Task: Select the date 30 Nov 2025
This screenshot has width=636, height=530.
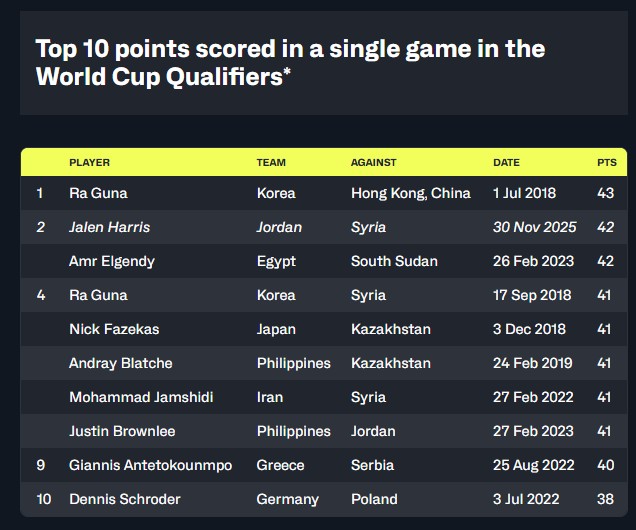Action: tap(534, 227)
